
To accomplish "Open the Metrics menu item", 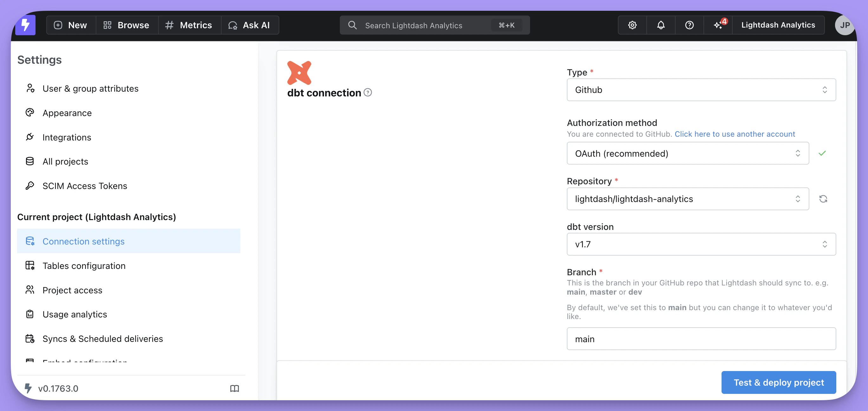I will tap(189, 25).
